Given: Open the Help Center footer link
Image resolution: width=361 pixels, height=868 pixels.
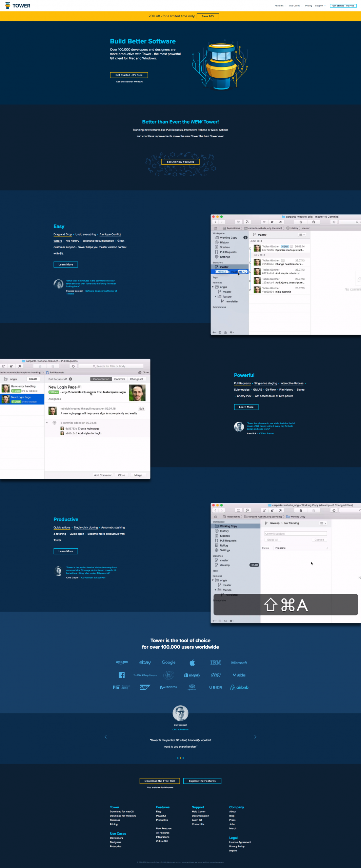Looking at the screenshot, I should tap(199, 811).
